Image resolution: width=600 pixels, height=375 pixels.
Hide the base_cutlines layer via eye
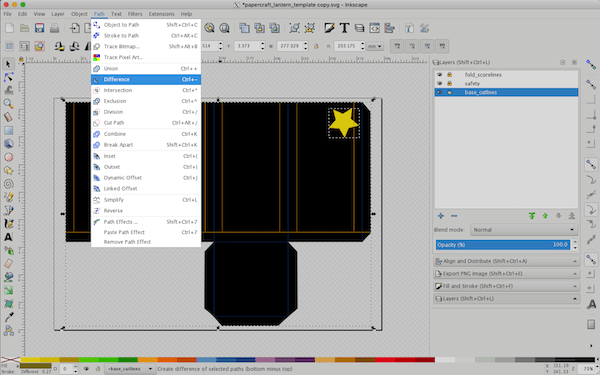pyautogui.click(x=439, y=92)
